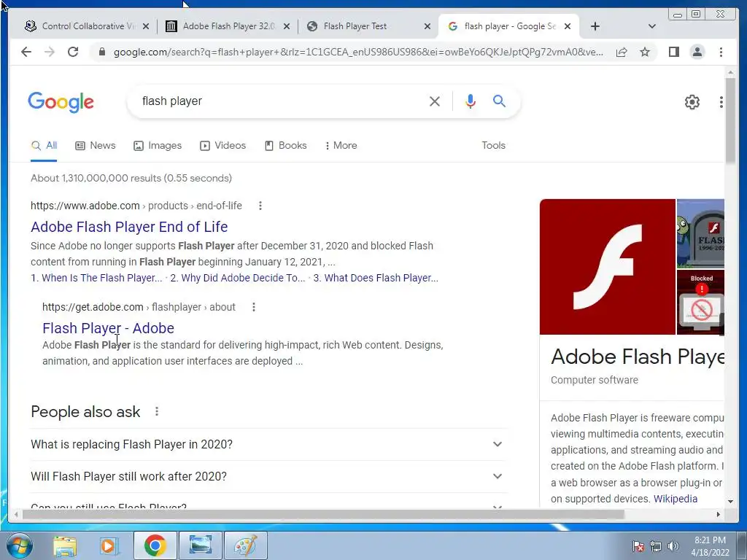Open the Flash tombstone thumbnail

(x=700, y=233)
